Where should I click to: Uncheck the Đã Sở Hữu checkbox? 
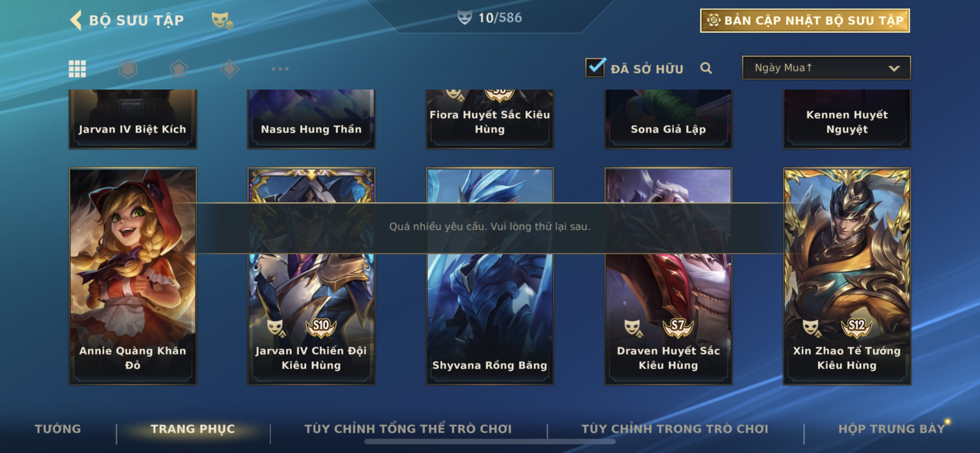point(595,67)
